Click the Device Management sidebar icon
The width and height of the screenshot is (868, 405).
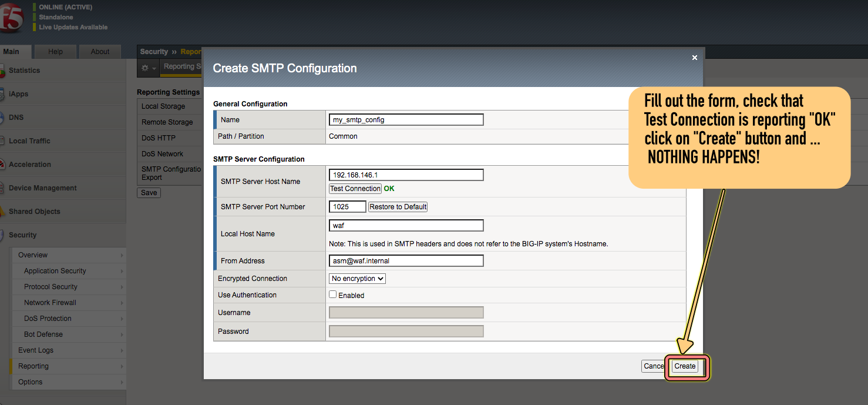tap(4, 188)
